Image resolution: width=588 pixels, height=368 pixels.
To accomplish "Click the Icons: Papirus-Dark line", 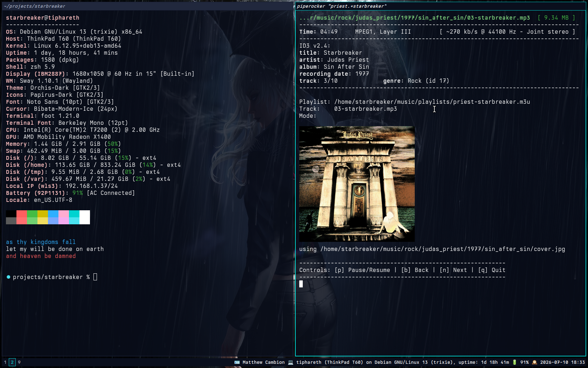I will pyautogui.click(x=55, y=95).
